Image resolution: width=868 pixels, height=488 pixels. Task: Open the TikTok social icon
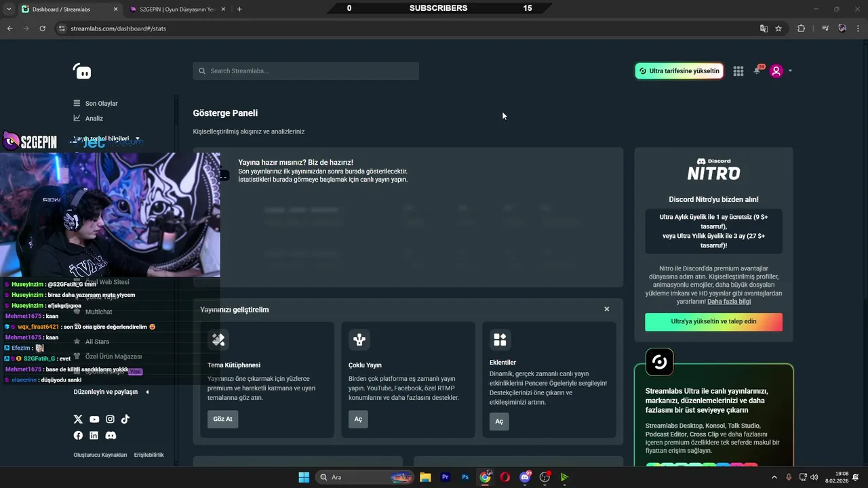[x=125, y=420]
